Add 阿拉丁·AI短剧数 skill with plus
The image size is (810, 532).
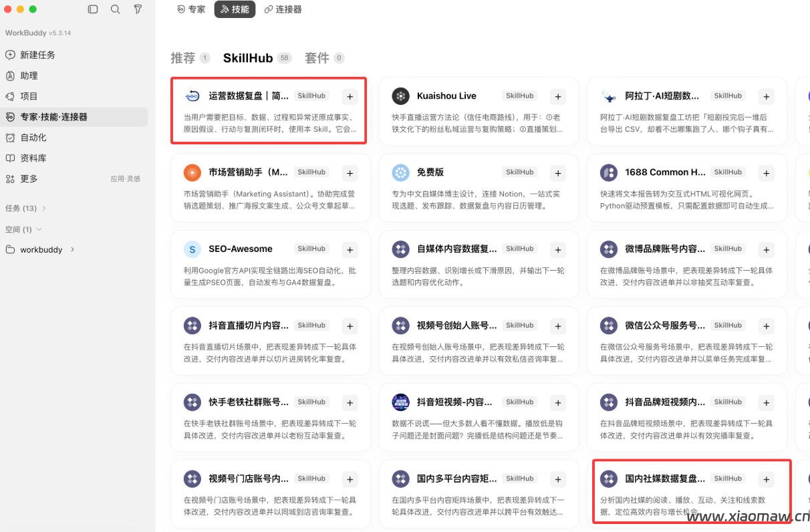[767, 97]
